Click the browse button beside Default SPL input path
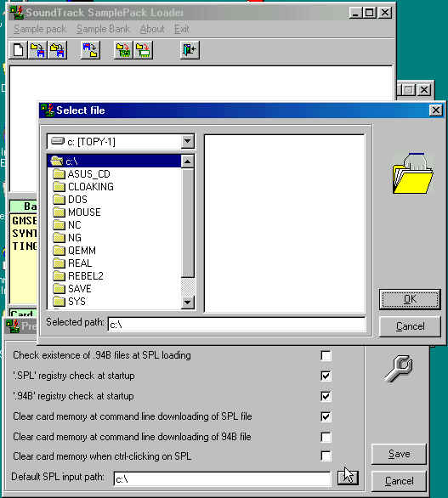Screen dimensions: 448x498 click(348, 477)
